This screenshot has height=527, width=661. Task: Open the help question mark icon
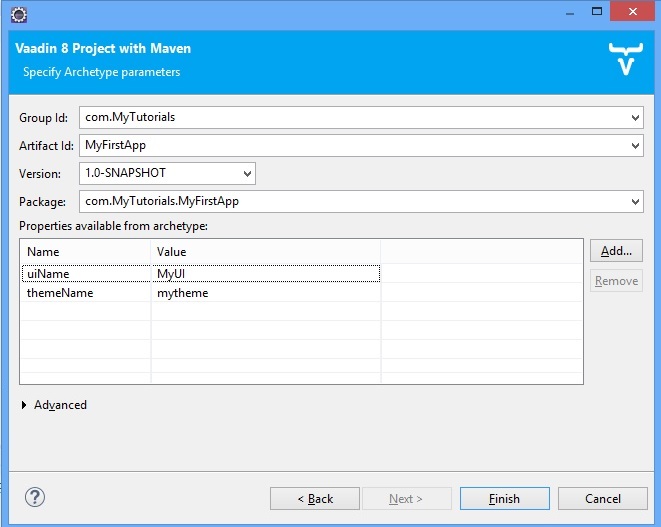click(x=35, y=497)
